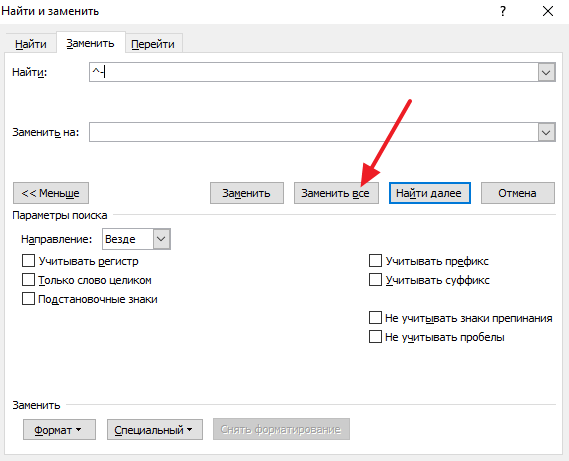Collapse options with the Меньше button
The height and width of the screenshot is (461, 569).
click(x=51, y=193)
